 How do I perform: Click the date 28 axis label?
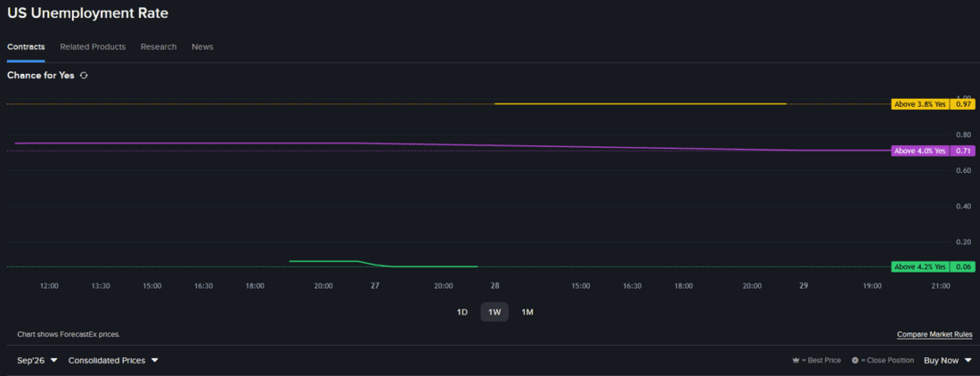click(x=495, y=286)
